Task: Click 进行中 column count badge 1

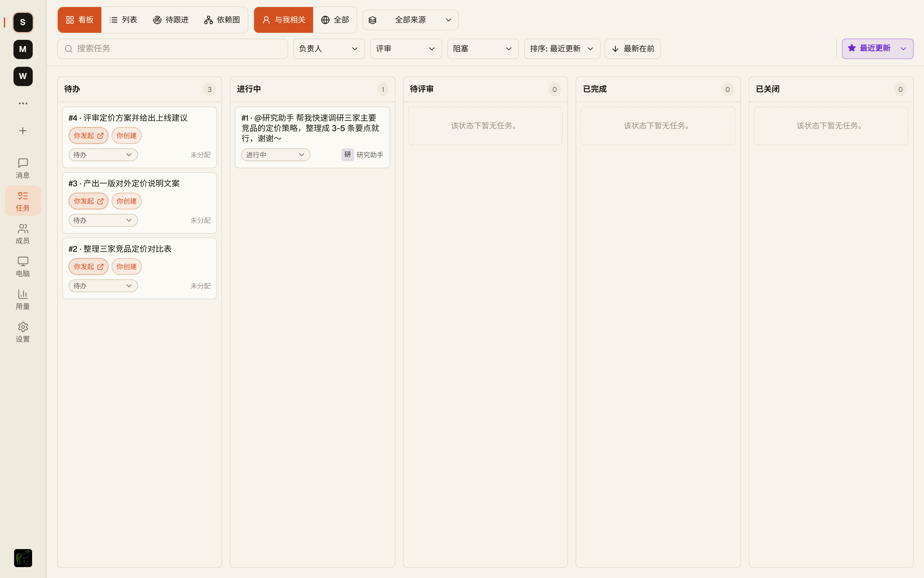Action: (x=383, y=90)
